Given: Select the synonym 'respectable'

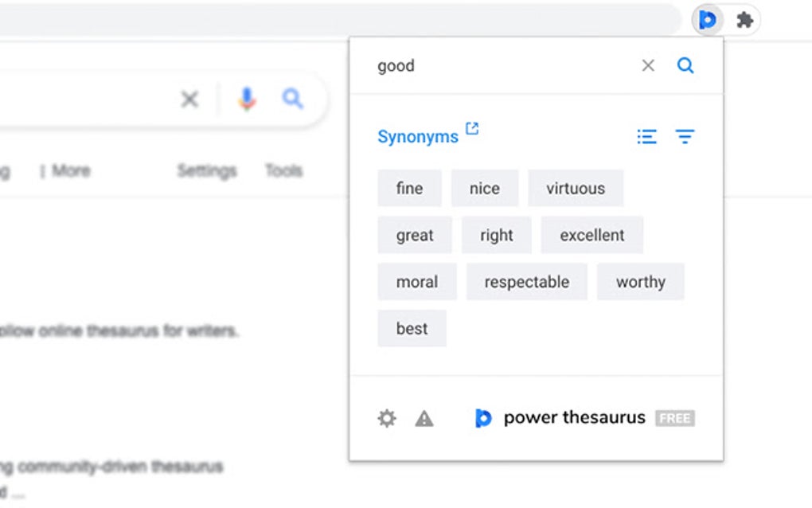Looking at the screenshot, I should click(x=526, y=281).
